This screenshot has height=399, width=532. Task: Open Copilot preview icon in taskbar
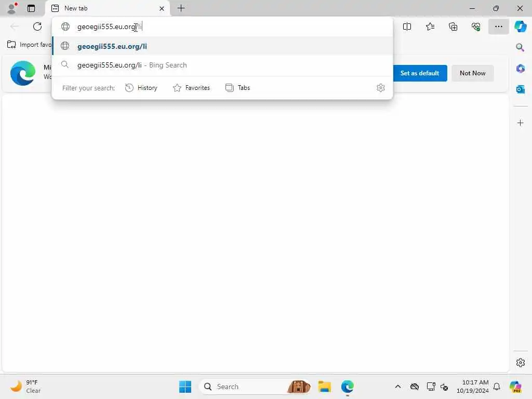(515, 387)
